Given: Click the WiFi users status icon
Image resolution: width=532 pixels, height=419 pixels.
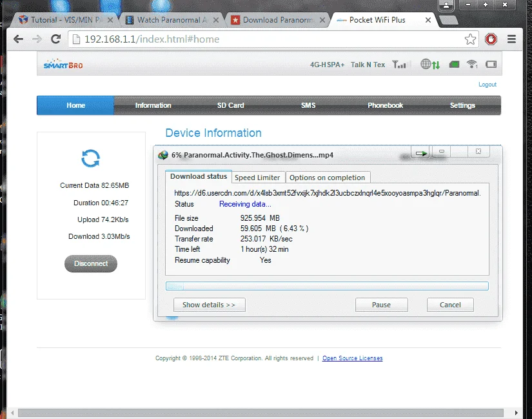Looking at the screenshot, I should [472, 64].
